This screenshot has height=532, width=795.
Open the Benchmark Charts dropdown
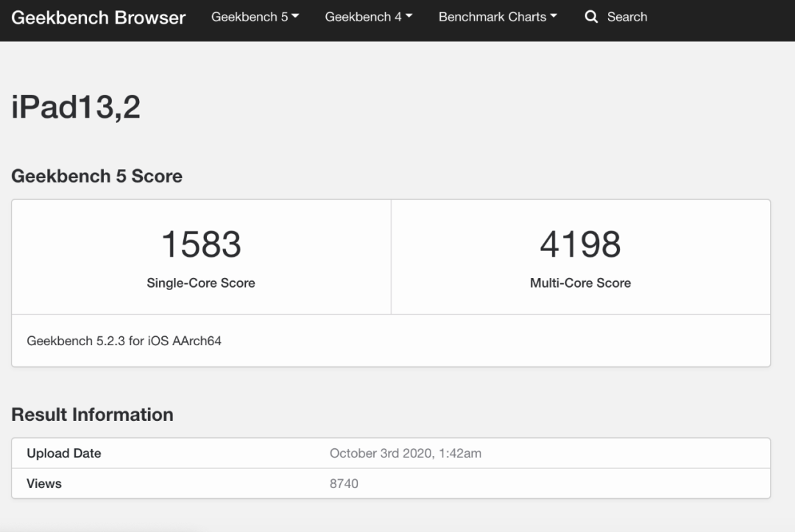tap(498, 17)
